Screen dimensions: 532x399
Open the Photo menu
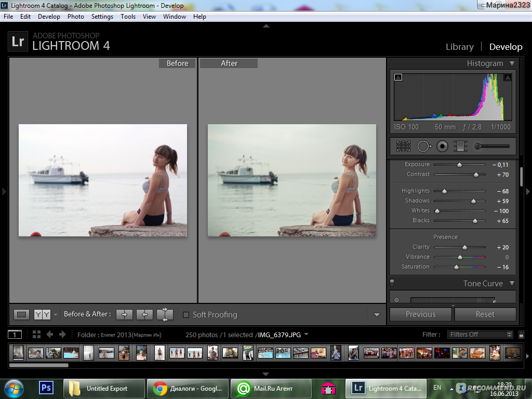(x=76, y=16)
